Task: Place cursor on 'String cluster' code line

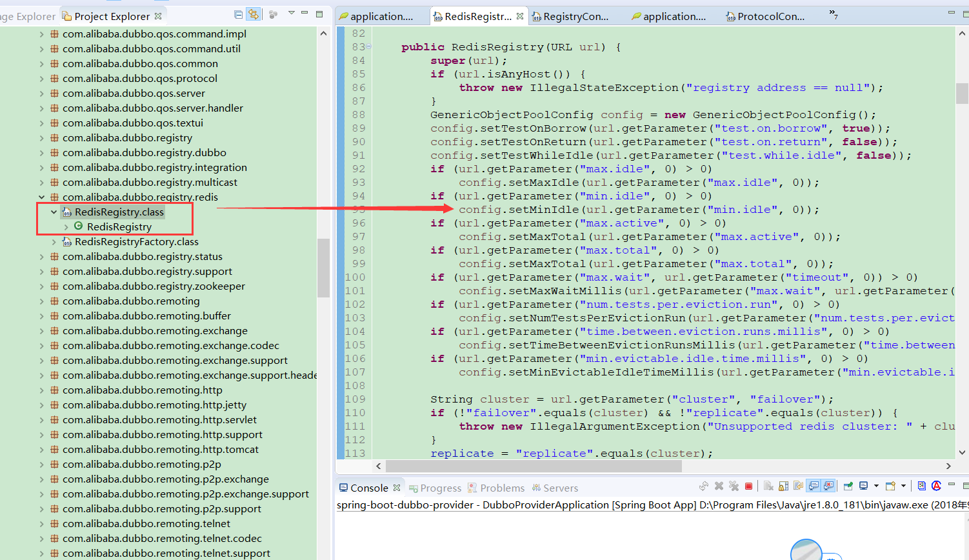Action: tap(632, 399)
